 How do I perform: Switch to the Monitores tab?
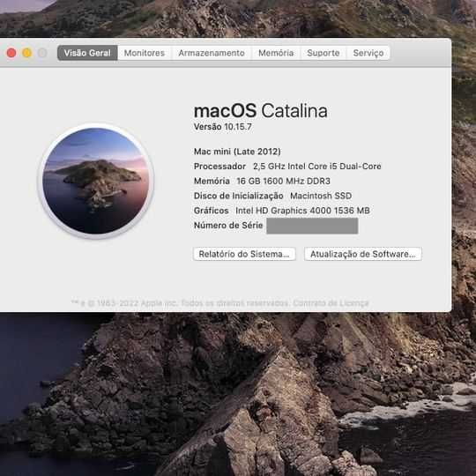pyautogui.click(x=145, y=53)
